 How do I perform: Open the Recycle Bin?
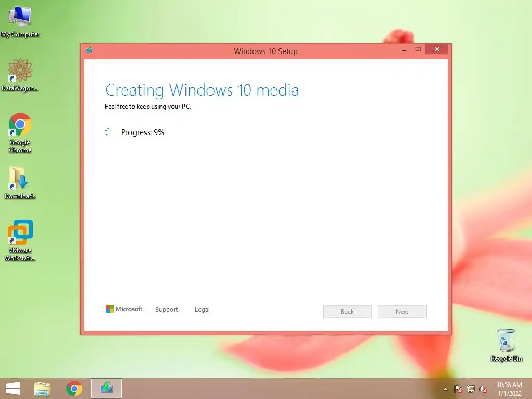tap(506, 345)
